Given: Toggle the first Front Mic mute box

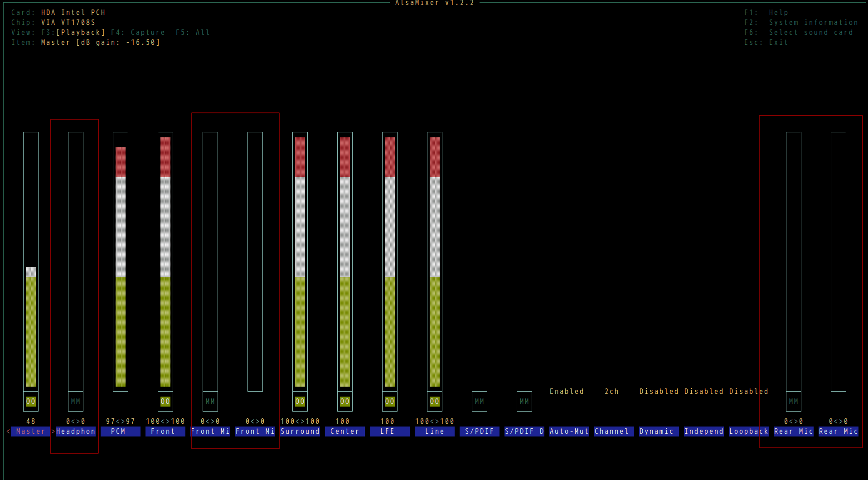Looking at the screenshot, I should [x=210, y=401].
